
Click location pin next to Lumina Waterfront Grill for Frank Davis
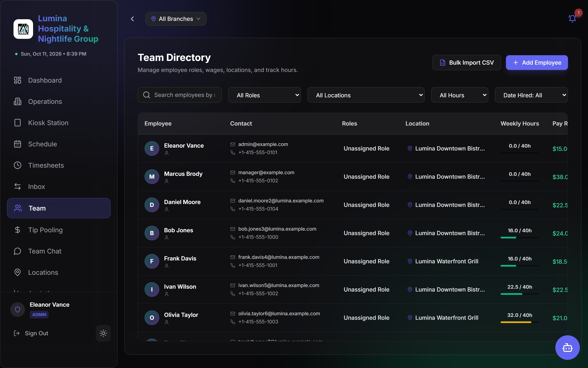coord(410,261)
